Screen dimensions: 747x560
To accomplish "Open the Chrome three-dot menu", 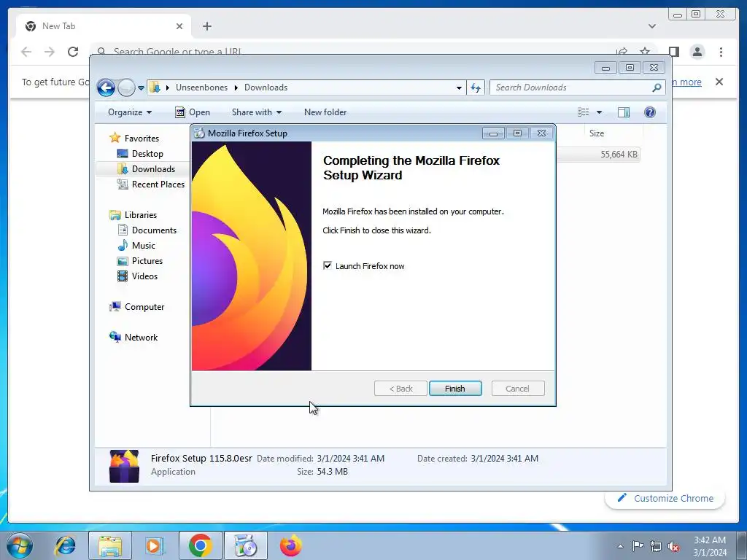I will 721,52.
